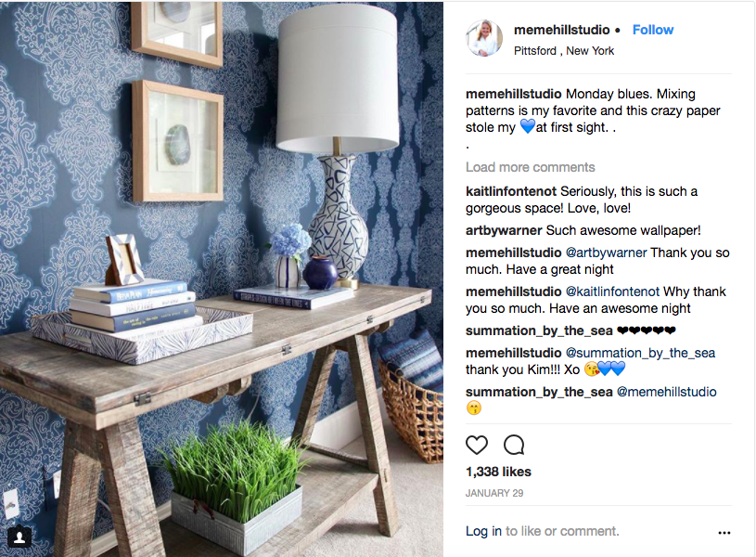Click the tagged people icon on photo
The height and width of the screenshot is (557, 756).
[x=19, y=537]
